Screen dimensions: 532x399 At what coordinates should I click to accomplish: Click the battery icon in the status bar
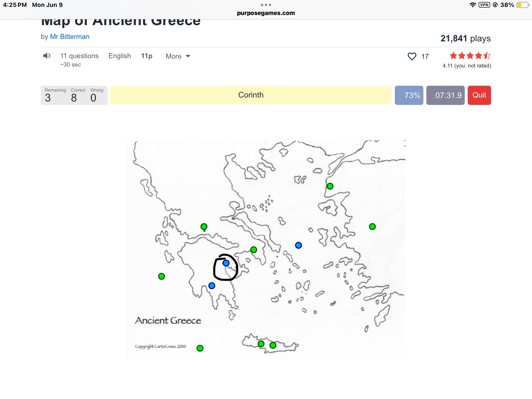pyautogui.click(x=523, y=5)
